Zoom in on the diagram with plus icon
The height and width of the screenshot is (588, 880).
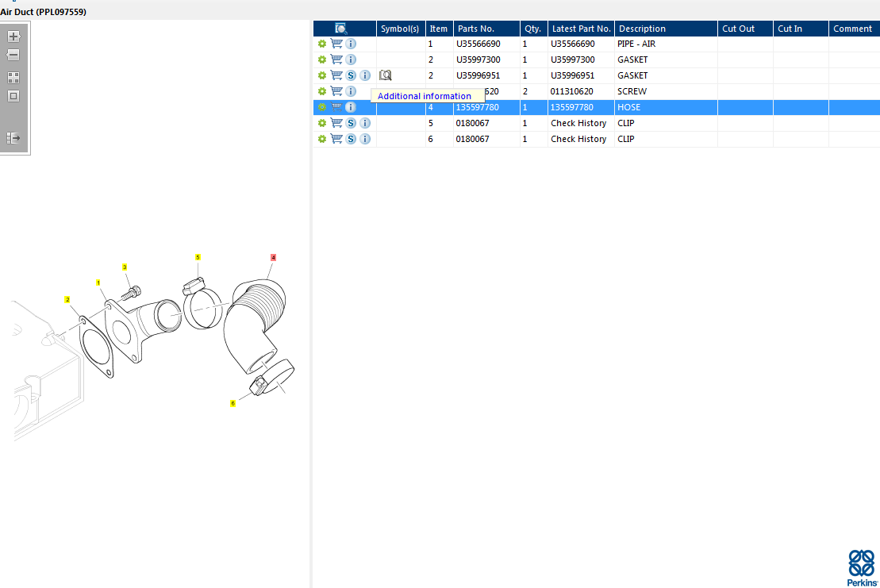click(x=13, y=37)
